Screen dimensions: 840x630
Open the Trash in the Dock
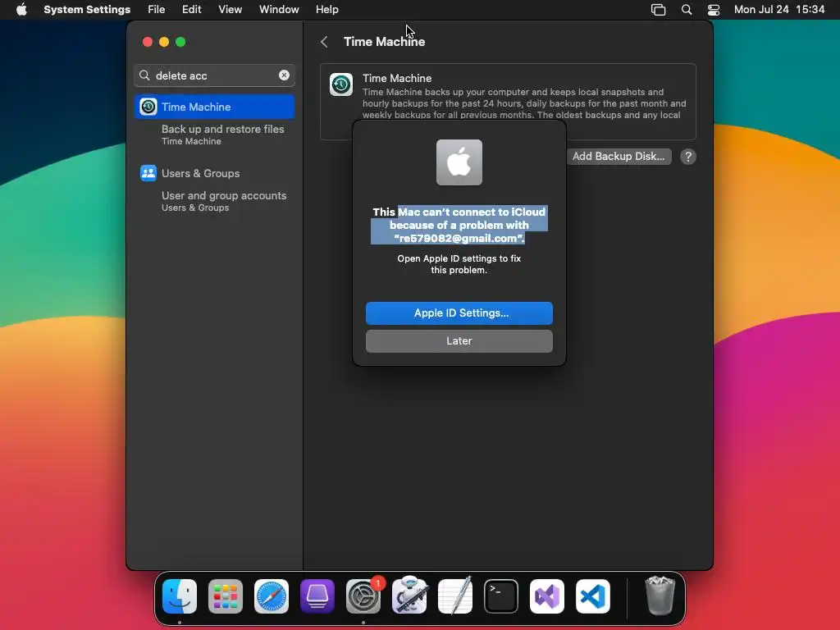[660, 596]
